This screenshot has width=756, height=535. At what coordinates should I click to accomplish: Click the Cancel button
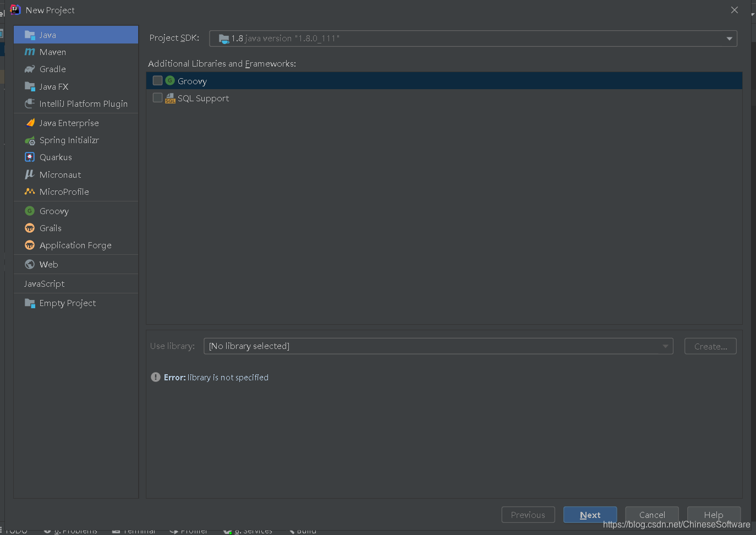(652, 515)
